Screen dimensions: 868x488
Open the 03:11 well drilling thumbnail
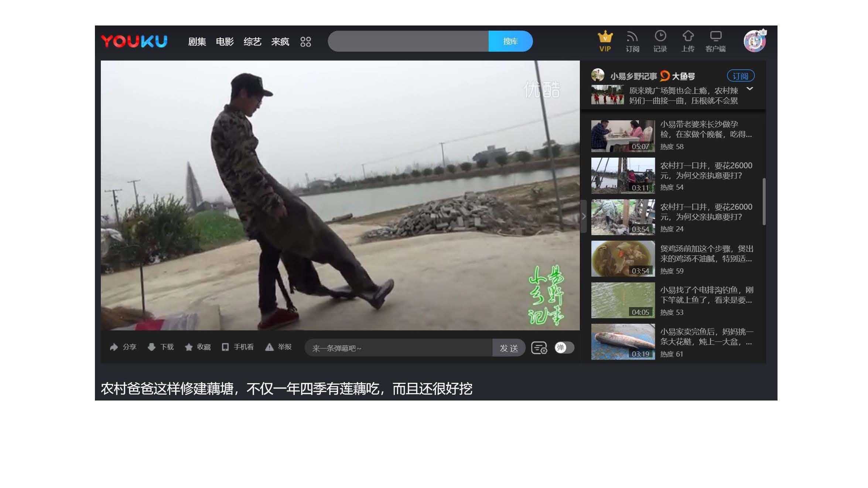(623, 176)
